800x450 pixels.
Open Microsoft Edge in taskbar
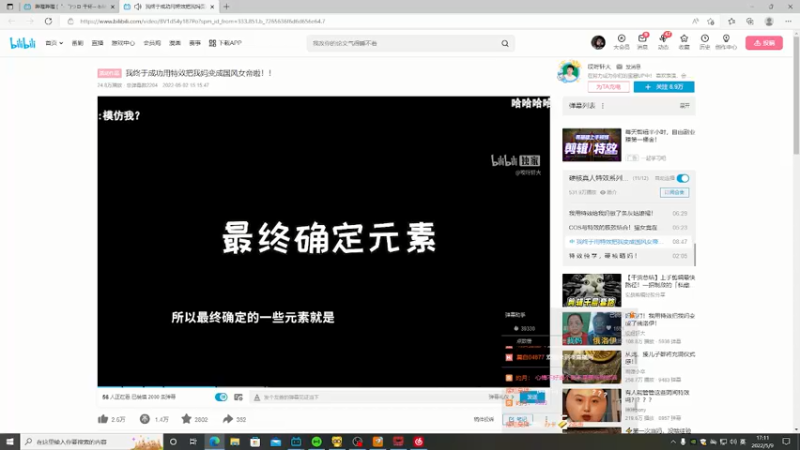pos(214,441)
